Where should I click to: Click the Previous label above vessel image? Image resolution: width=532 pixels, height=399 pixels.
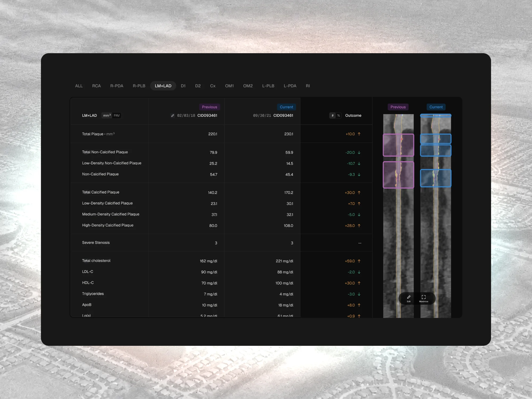click(x=398, y=107)
